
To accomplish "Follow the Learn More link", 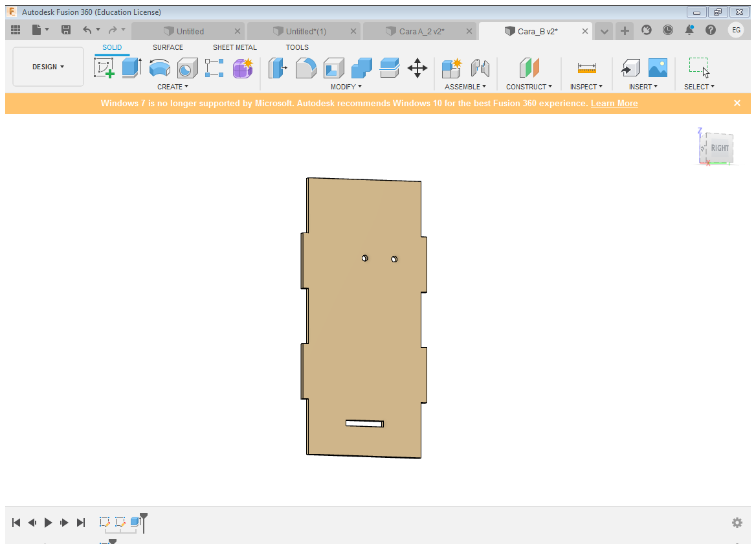I will click(614, 103).
